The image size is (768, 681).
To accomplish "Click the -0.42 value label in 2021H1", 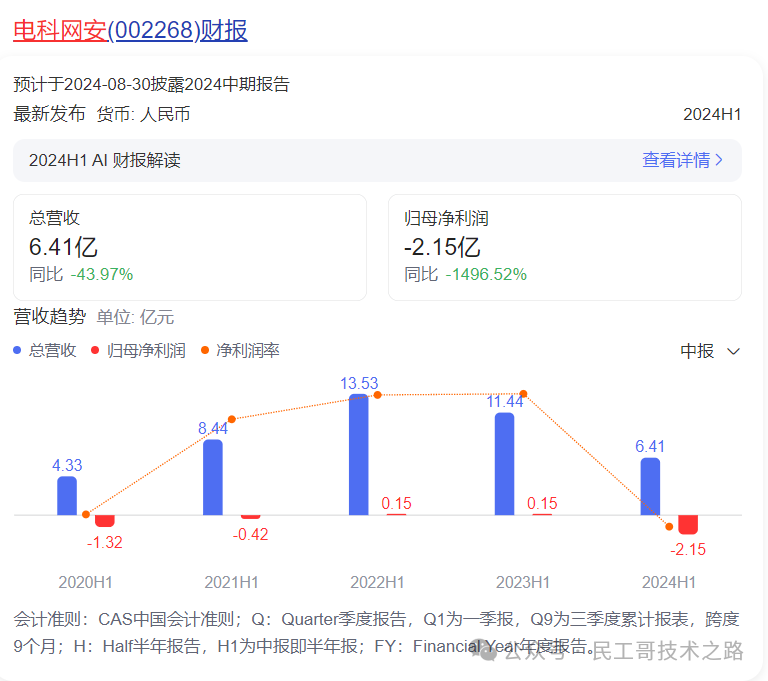I will click(250, 534).
